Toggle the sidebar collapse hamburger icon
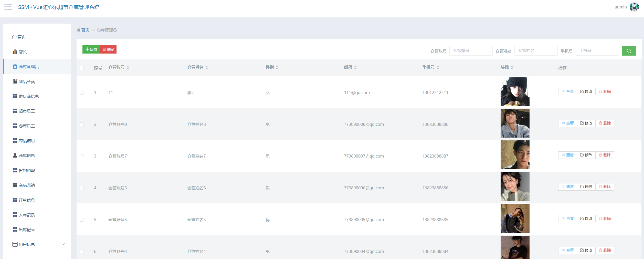Viewport: 644px width, 259px height. [8, 7]
